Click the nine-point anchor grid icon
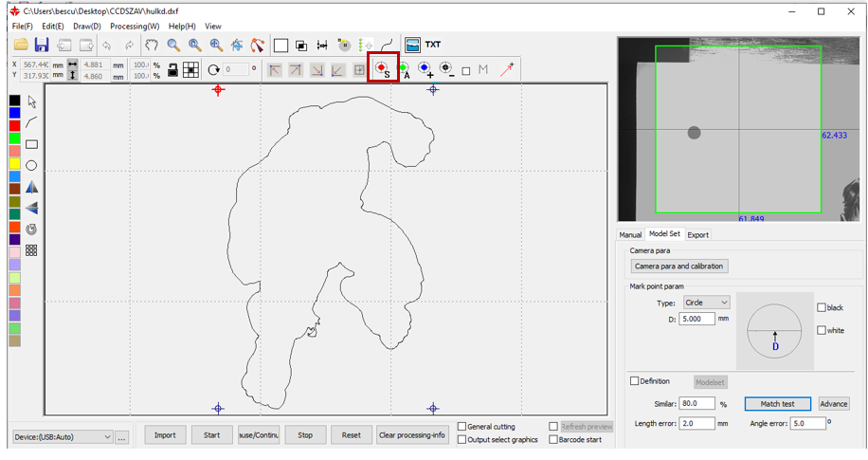Viewport: 868px width, 460px height. [x=191, y=70]
